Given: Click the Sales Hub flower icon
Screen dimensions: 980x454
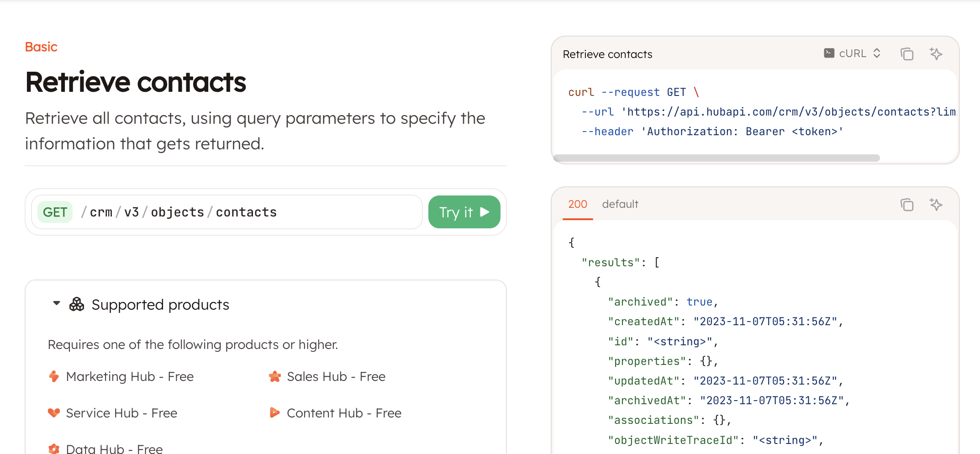Looking at the screenshot, I should (274, 376).
